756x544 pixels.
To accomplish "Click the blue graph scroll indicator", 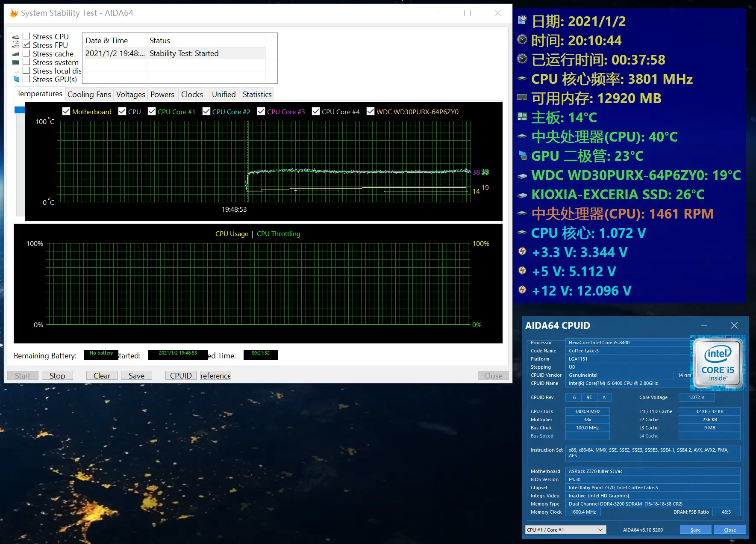I will [20, 110].
